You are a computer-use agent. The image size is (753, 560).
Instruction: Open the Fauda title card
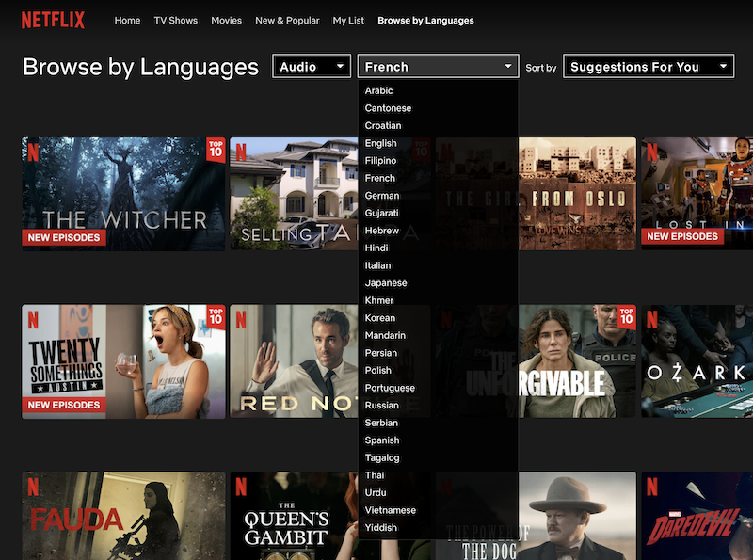coord(123,516)
